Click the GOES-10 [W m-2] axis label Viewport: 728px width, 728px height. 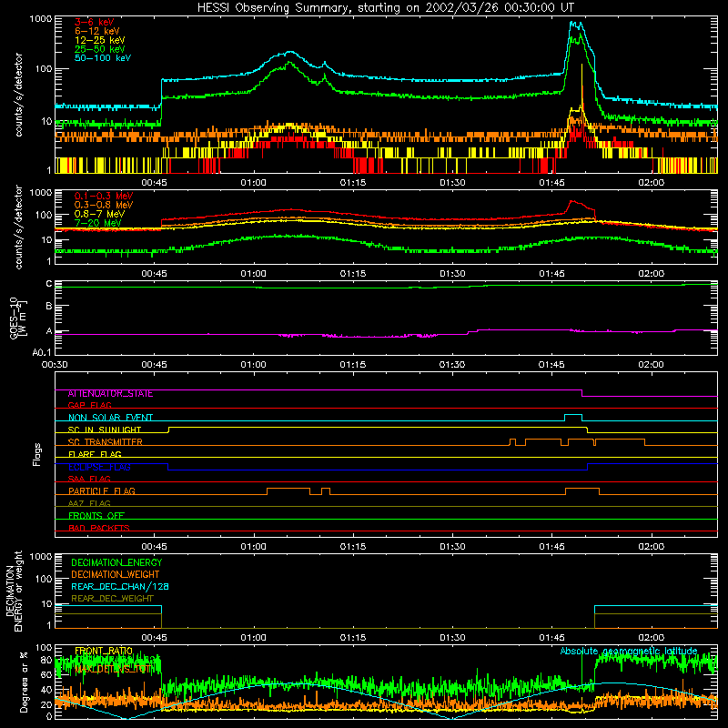coord(18,318)
